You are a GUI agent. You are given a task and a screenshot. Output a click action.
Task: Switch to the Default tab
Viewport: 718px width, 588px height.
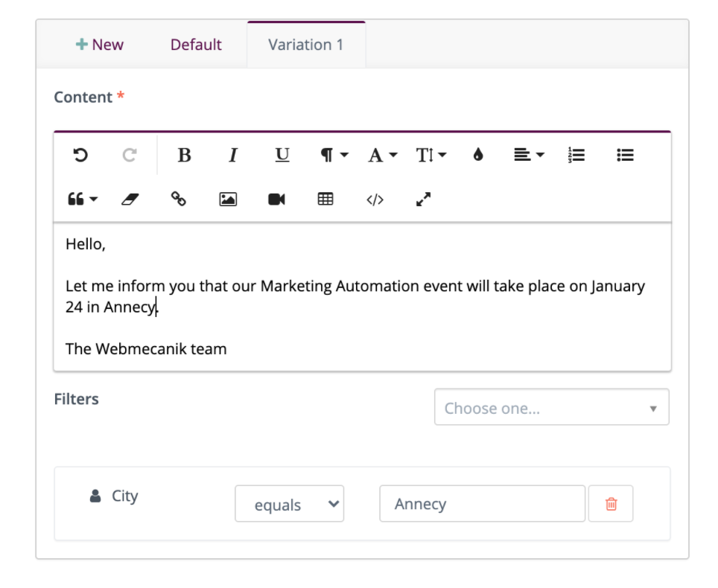click(x=196, y=44)
